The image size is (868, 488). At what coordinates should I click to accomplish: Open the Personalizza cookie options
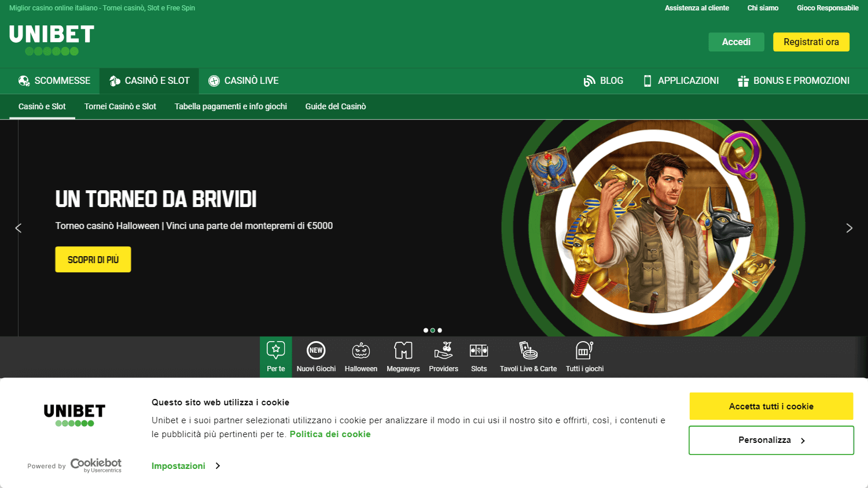771,441
